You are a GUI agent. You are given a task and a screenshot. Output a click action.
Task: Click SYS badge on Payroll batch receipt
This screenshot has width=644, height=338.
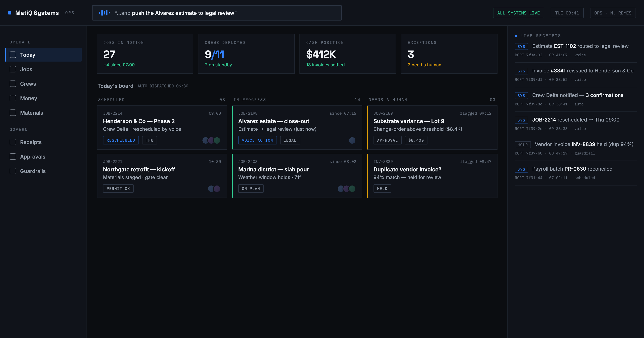click(521, 169)
